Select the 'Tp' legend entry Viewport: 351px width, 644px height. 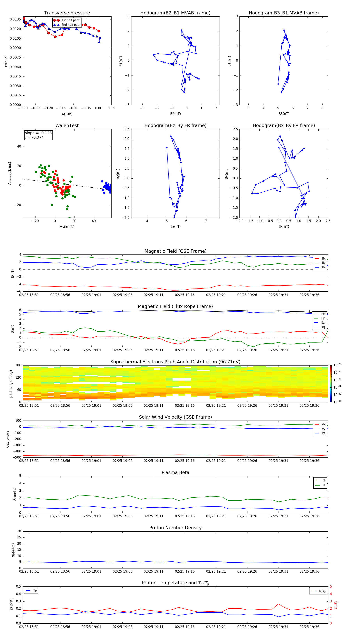[x=31, y=591]
